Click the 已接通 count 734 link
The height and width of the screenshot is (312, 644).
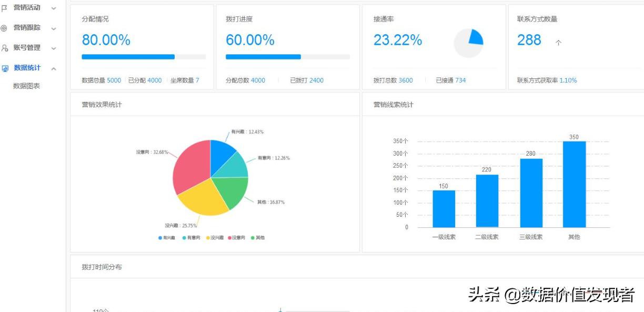click(x=452, y=79)
